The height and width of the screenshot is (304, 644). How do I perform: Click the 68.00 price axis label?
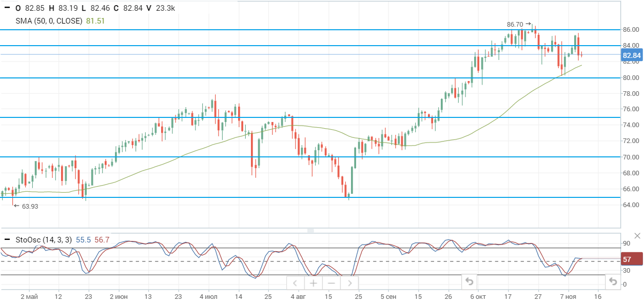tap(630, 173)
